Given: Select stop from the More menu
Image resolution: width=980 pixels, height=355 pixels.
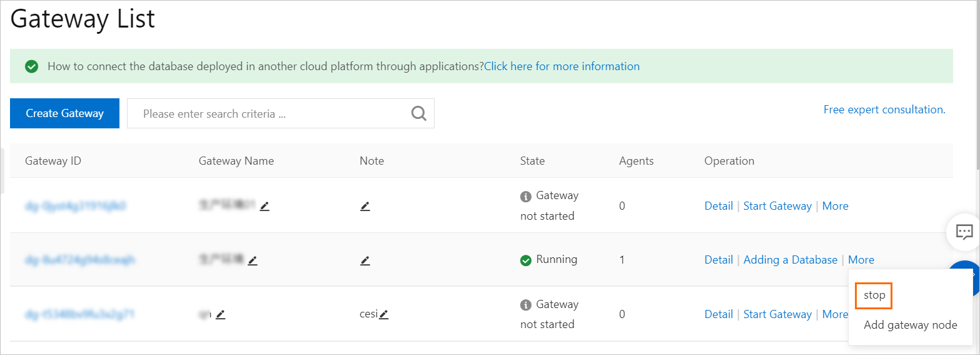Looking at the screenshot, I should click(874, 296).
